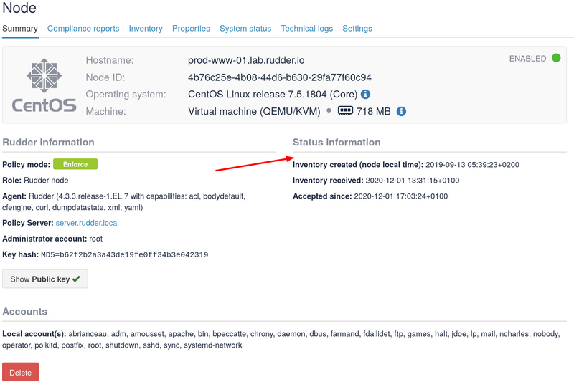Click the Node page title
Image resolution: width=574 pixels, height=392 pixels.
[x=19, y=8]
